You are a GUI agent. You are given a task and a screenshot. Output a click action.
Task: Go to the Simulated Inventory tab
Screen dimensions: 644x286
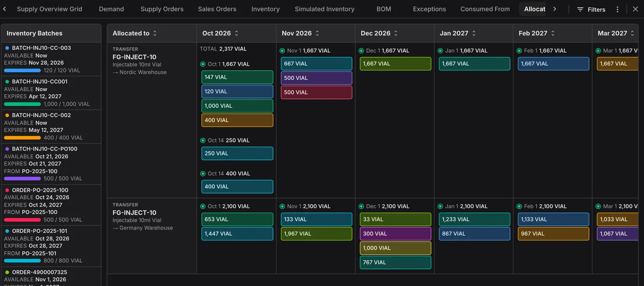[325, 9]
